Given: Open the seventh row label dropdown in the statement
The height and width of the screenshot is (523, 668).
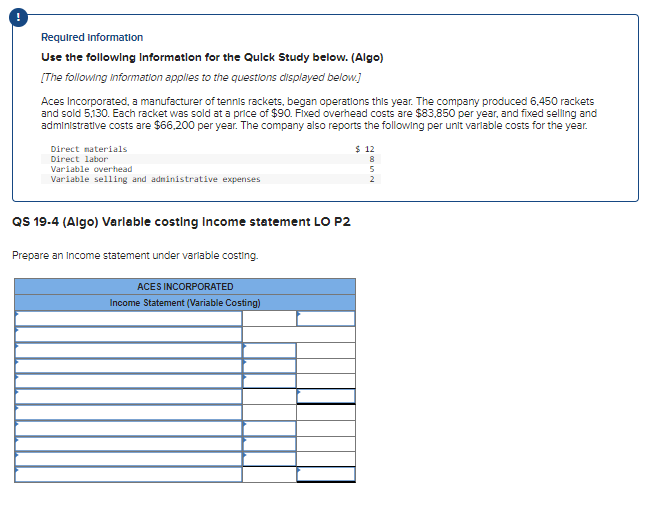Looking at the screenshot, I should [129, 413].
